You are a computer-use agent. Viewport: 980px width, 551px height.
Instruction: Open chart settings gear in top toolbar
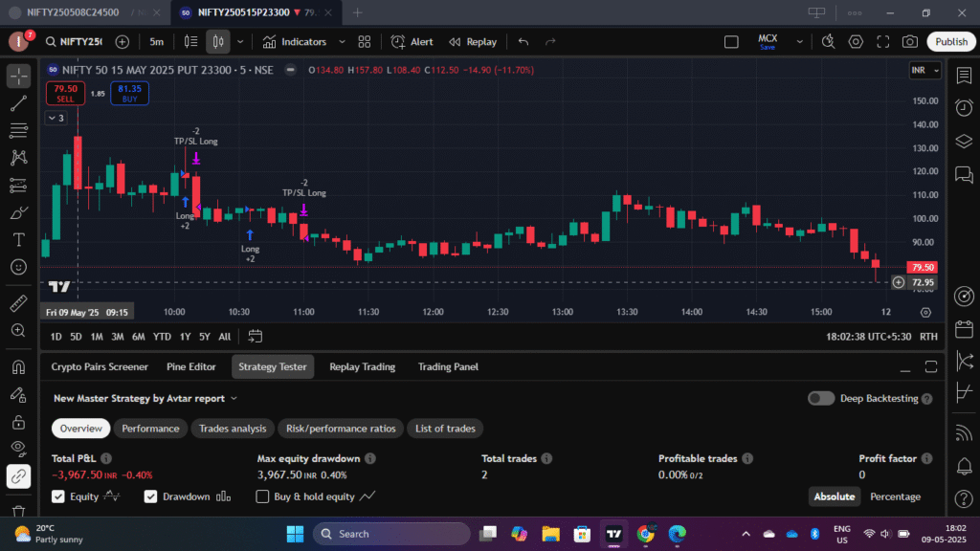[x=856, y=42]
